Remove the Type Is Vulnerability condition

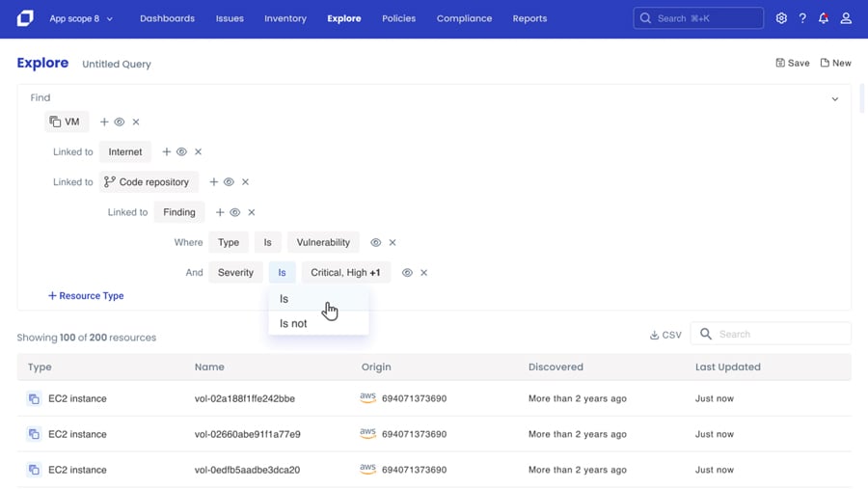point(393,242)
